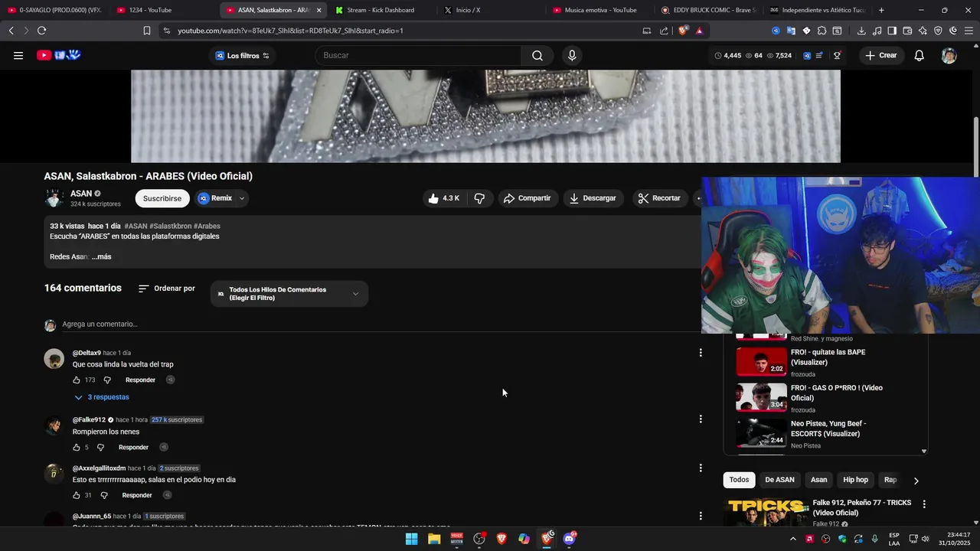Reload the current page
980x551 pixels.
[41, 31]
